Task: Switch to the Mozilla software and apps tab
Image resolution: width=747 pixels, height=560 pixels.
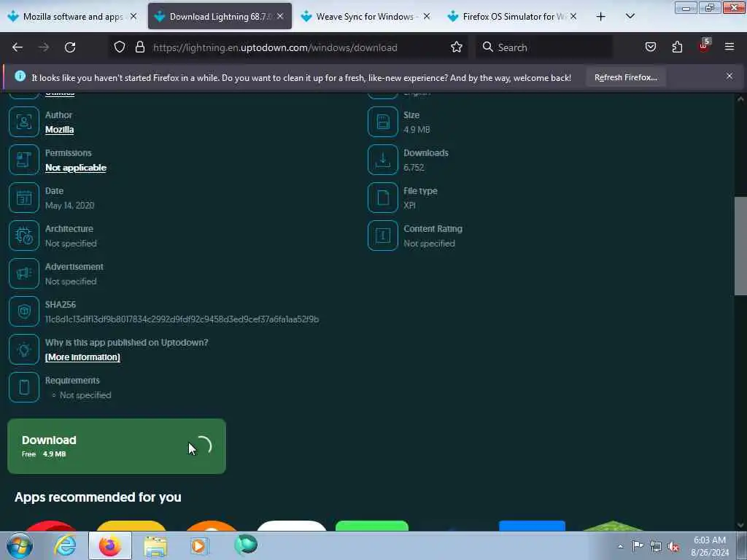Action: (73, 17)
